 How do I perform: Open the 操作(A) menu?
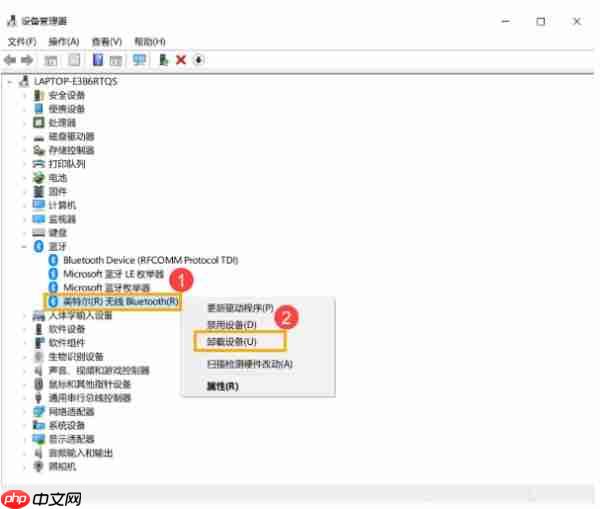(64, 41)
